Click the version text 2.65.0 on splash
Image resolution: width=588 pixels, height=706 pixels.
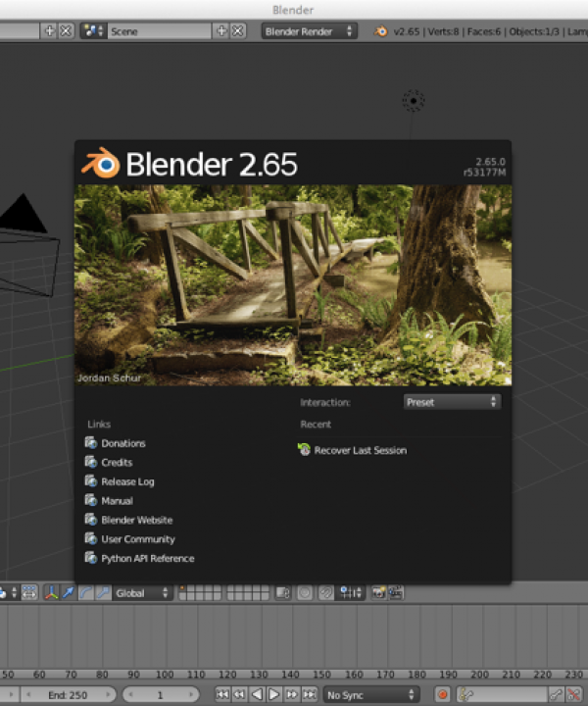[x=490, y=162]
